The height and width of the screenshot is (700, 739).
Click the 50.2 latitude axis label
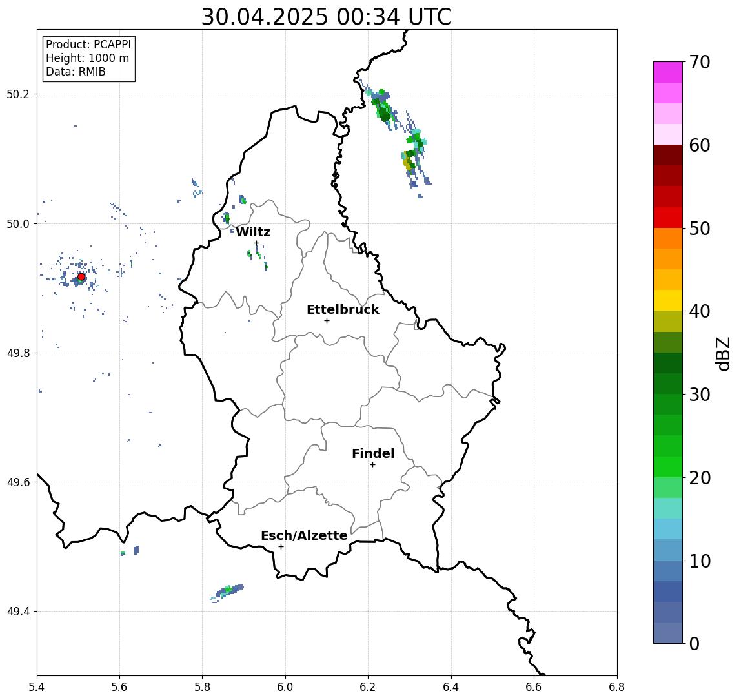[18, 94]
